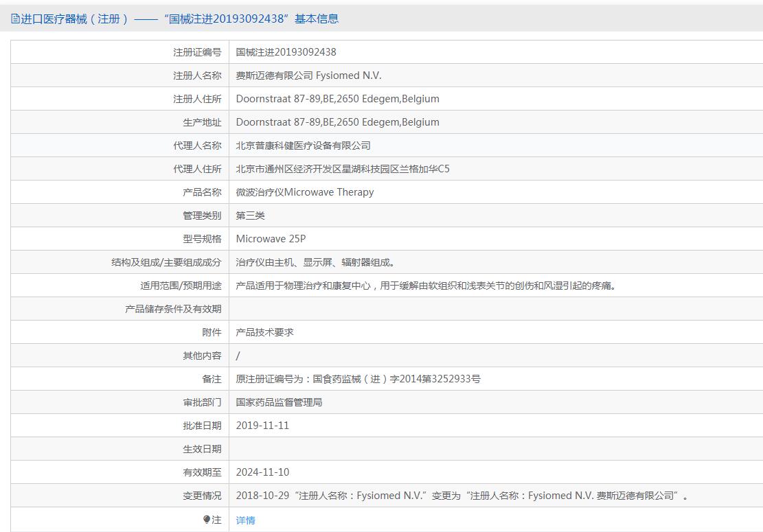Select the model value Microwave 25P
Screen dimensions: 763x532
pos(271,239)
